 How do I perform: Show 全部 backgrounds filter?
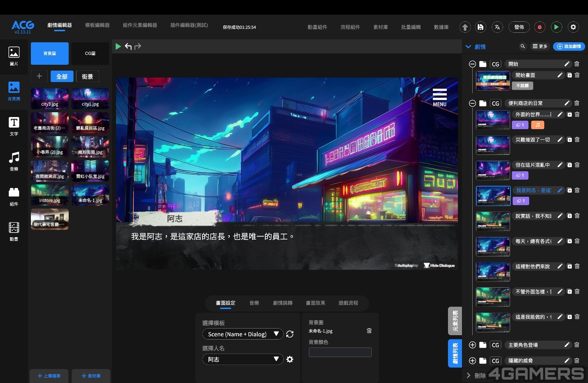(x=62, y=76)
